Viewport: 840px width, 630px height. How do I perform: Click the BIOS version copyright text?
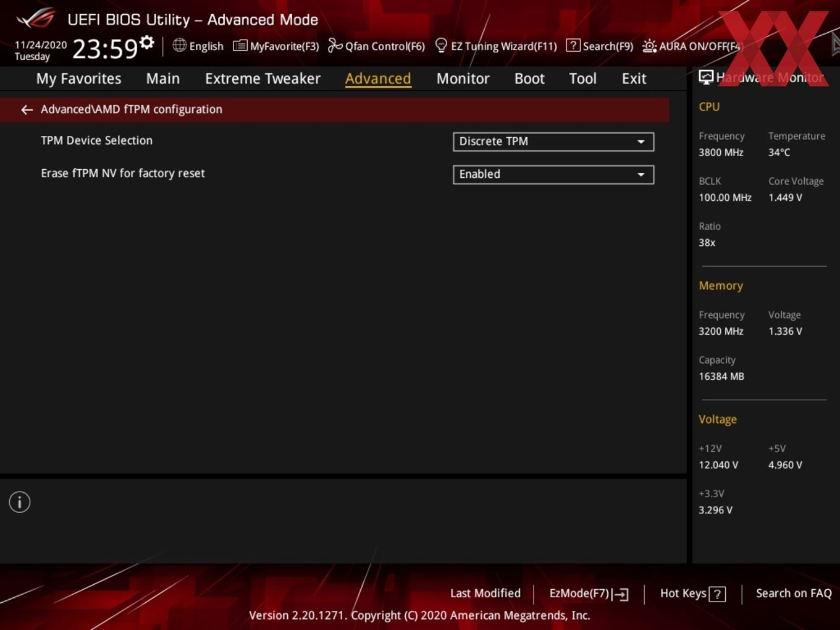point(419,615)
